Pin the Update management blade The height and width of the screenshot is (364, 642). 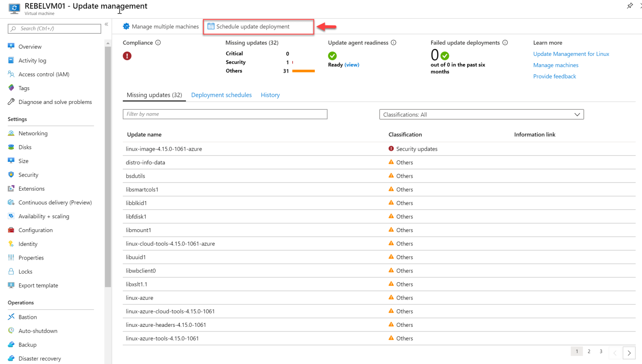coord(630,6)
